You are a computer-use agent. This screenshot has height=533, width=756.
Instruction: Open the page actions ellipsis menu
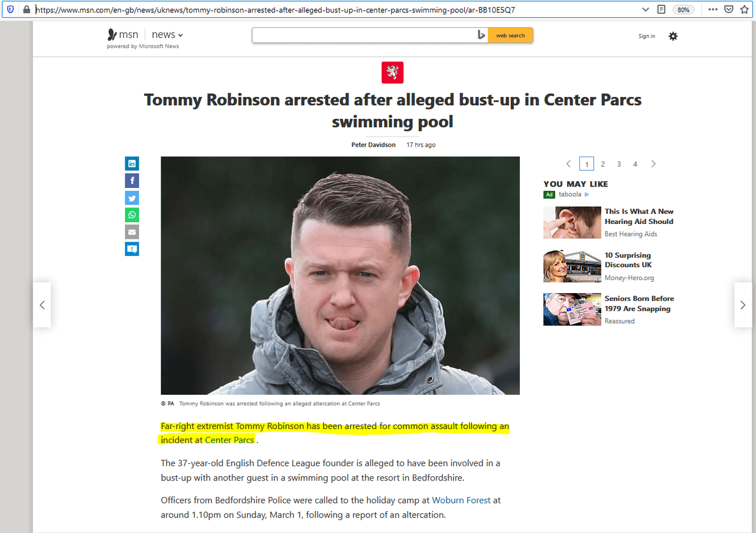(x=713, y=9)
